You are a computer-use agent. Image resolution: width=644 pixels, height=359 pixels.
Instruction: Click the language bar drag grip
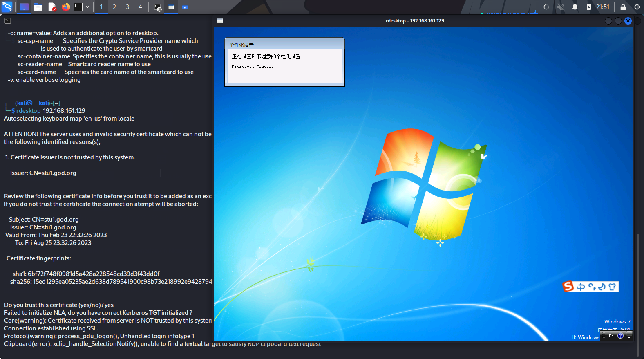(x=603, y=336)
